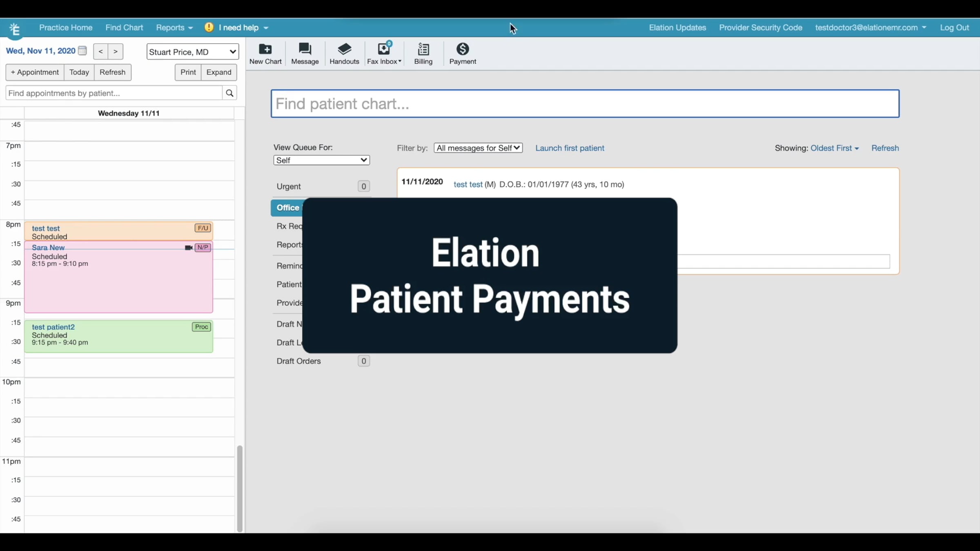The image size is (980, 551).
Task: Open the View Queue For dropdown
Action: (322, 160)
